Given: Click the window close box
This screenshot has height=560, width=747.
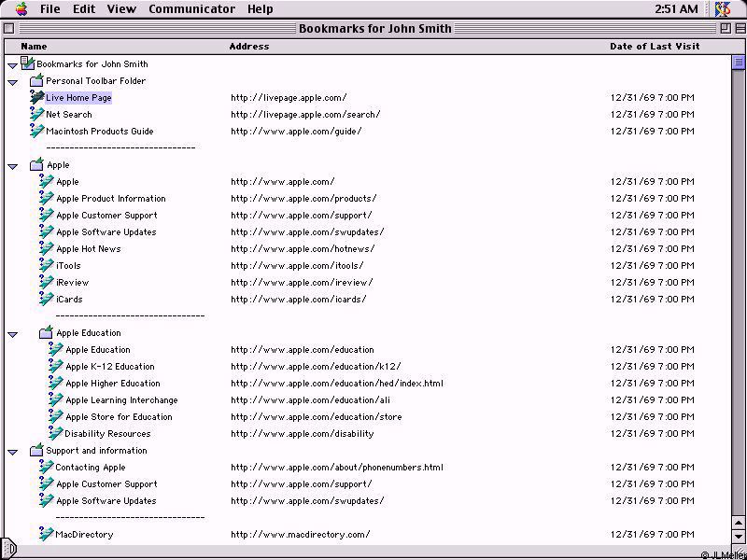Looking at the screenshot, I should point(8,28).
